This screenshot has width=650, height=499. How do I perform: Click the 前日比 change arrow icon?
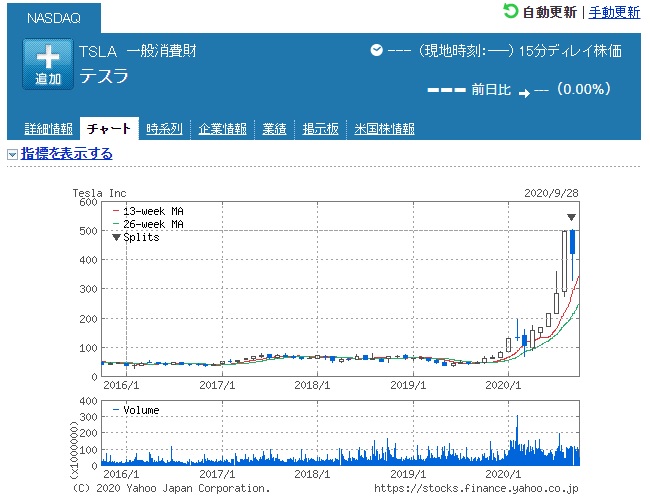pyautogui.click(x=524, y=93)
